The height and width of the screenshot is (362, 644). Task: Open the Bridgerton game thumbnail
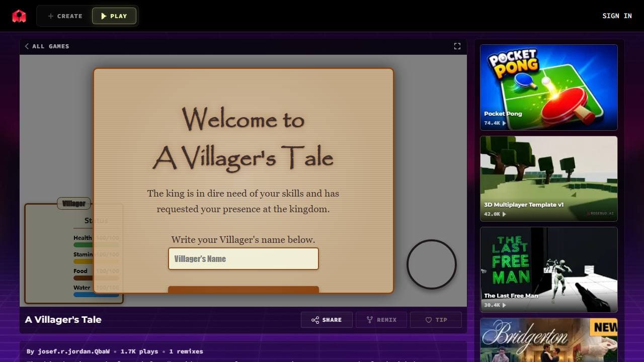[549, 340]
